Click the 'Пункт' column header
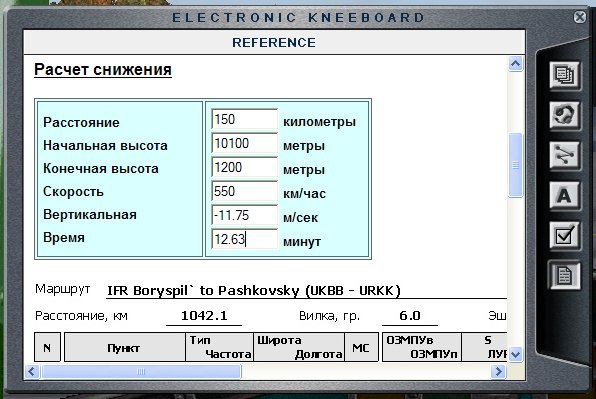This screenshot has width=596, height=399. (x=124, y=347)
